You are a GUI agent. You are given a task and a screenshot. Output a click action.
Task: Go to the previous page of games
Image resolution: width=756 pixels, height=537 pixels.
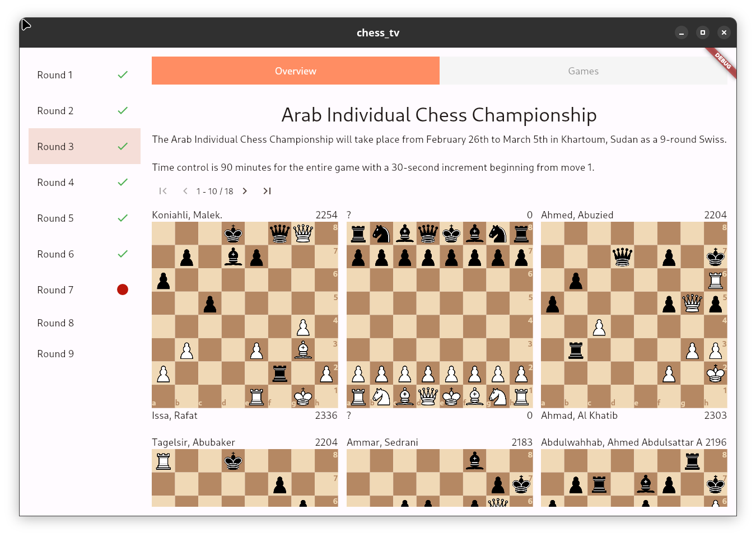pyautogui.click(x=185, y=191)
